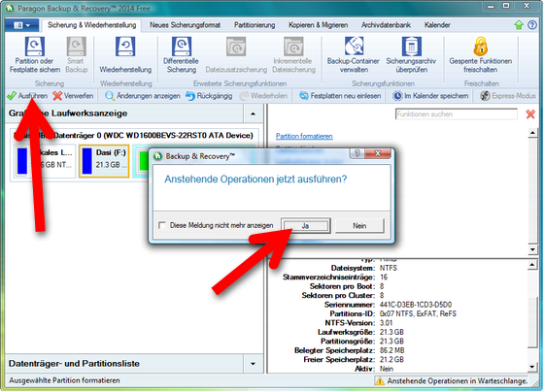Click the NTFS-Version value 3.01

coord(387,323)
